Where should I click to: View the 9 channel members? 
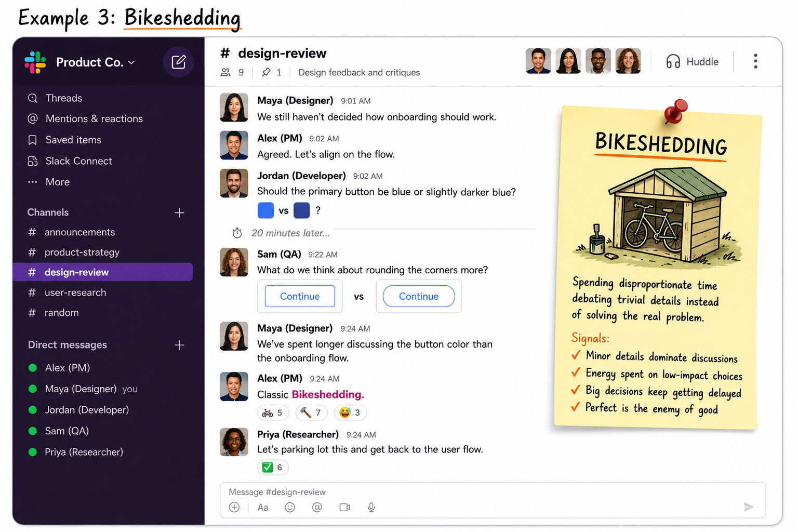point(232,73)
